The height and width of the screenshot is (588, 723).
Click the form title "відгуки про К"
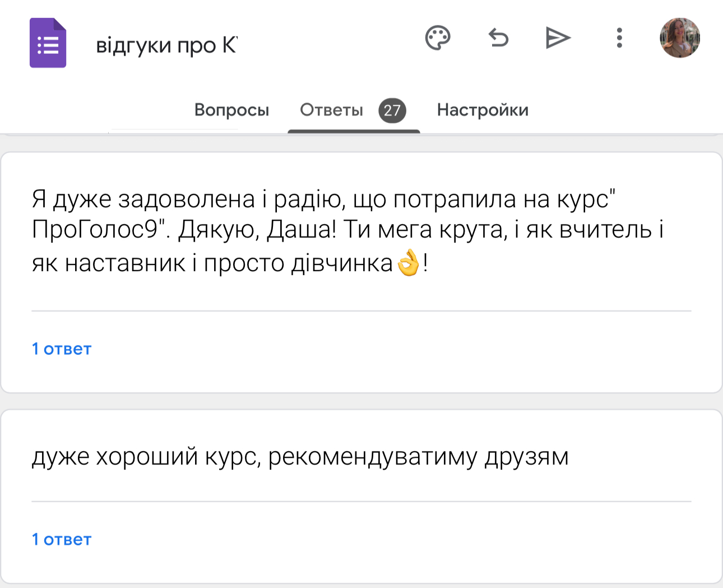[166, 45]
